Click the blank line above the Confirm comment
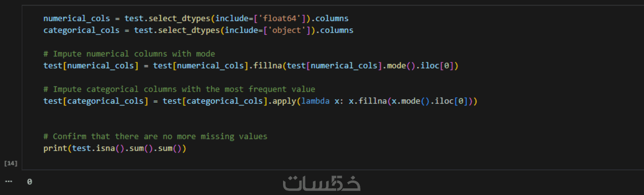Screen dimensions: 644x195 [x=169, y=125]
